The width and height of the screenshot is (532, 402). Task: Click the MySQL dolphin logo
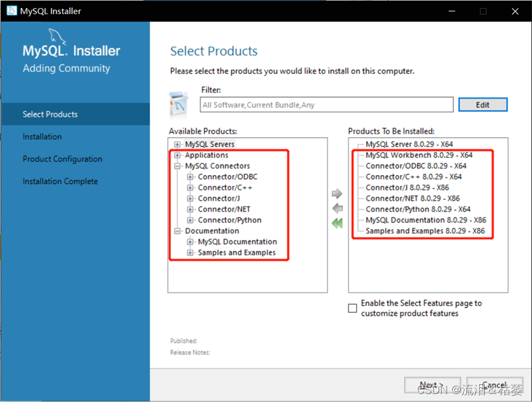tap(57, 36)
